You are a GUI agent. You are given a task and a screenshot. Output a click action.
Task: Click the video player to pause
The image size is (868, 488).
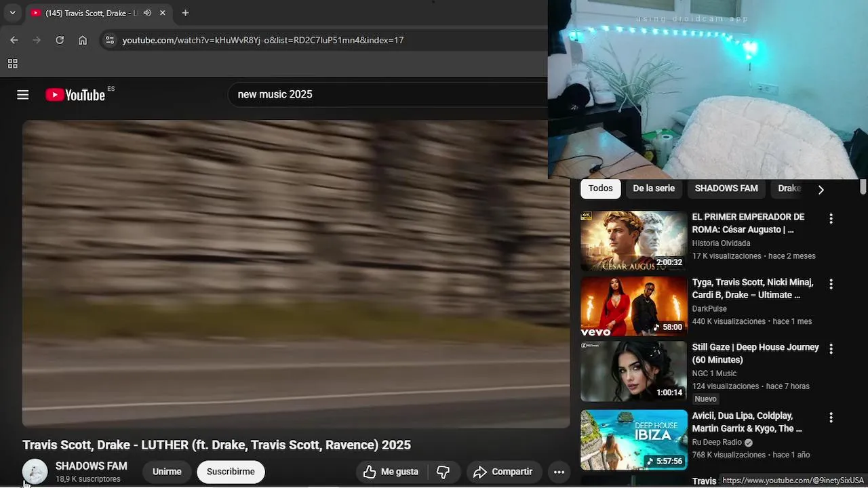[296, 274]
